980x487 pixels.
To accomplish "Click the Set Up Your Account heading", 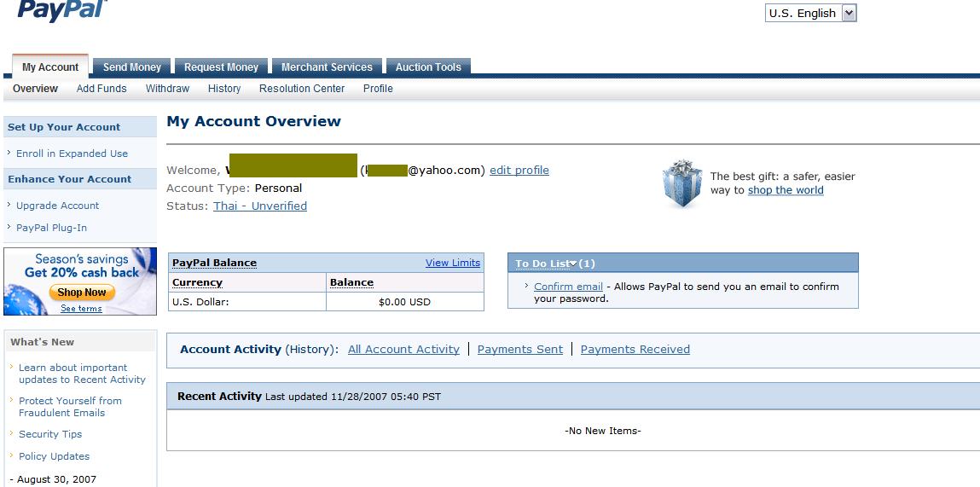I will 64,127.
